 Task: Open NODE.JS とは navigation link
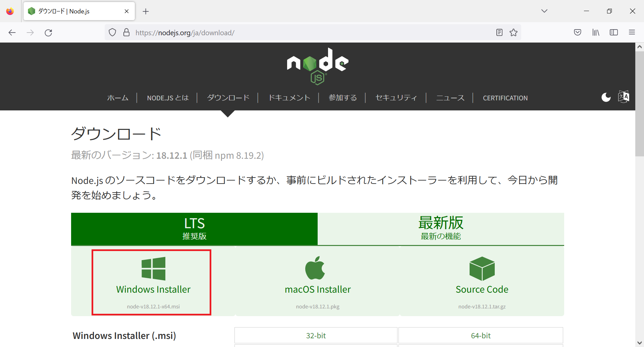[168, 98]
